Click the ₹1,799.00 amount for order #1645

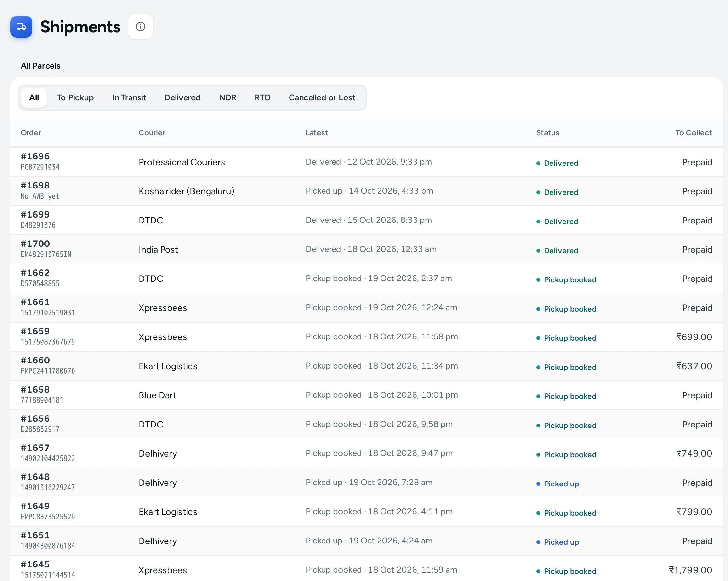click(x=690, y=570)
